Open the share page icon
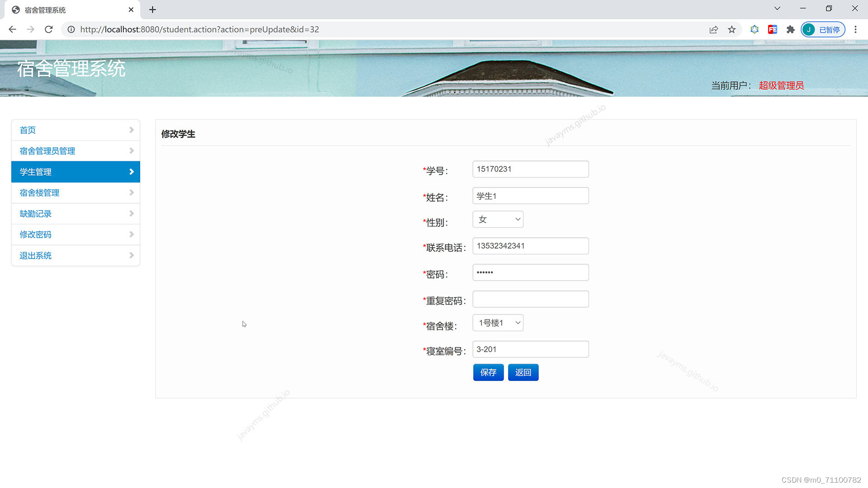868x488 pixels. point(713,29)
